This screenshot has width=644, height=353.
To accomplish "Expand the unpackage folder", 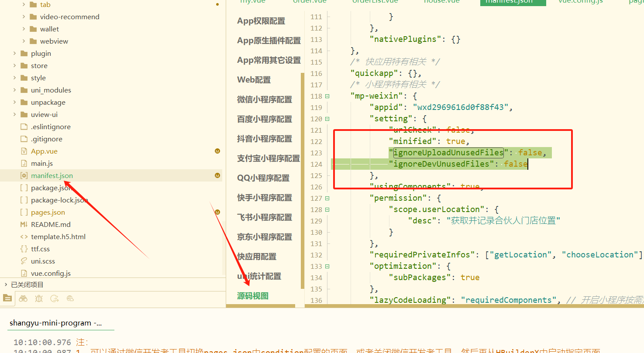I will click(x=14, y=102).
